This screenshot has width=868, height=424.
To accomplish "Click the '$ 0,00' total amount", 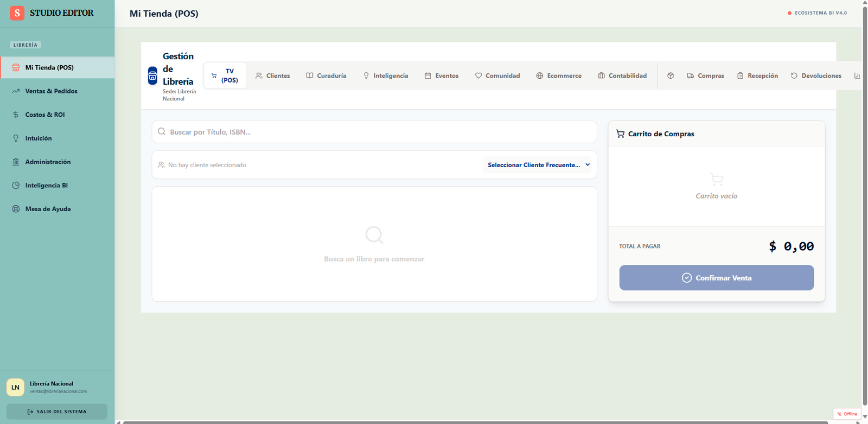I will [791, 246].
